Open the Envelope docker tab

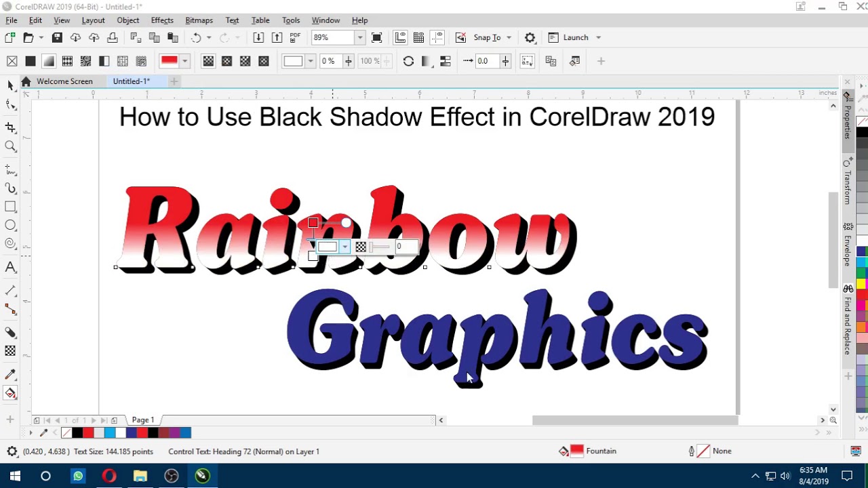tap(848, 245)
